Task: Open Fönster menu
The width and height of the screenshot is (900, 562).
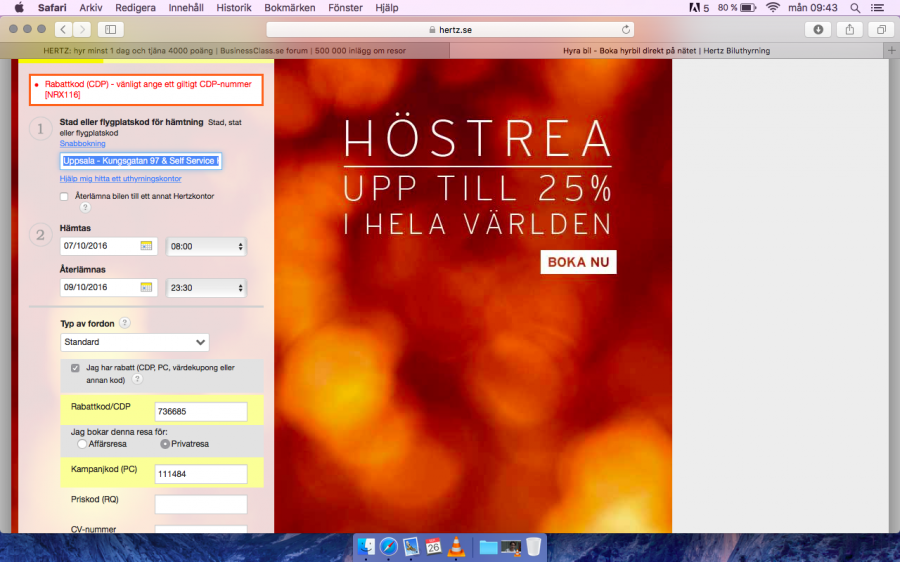Action: pyautogui.click(x=346, y=7)
